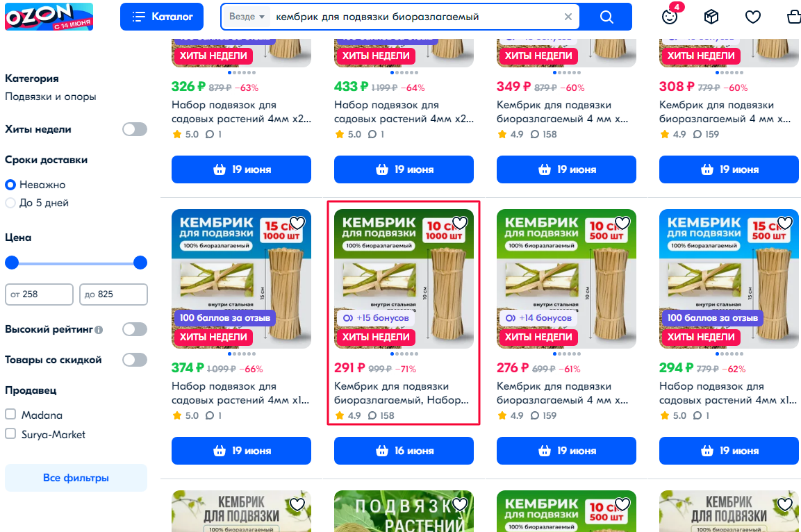The height and width of the screenshot is (532, 801).
Task: Tick the Madana seller checkbox
Action: click(10, 414)
